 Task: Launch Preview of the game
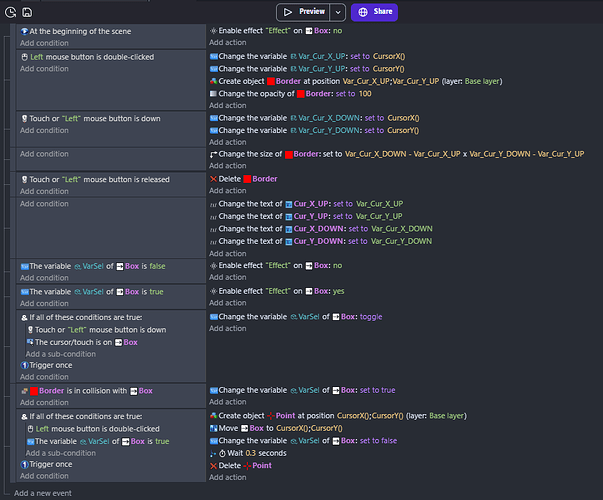(x=304, y=12)
